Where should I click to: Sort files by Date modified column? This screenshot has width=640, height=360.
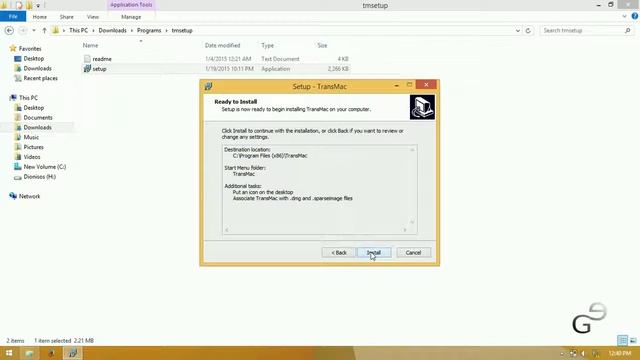coord(222,45)
